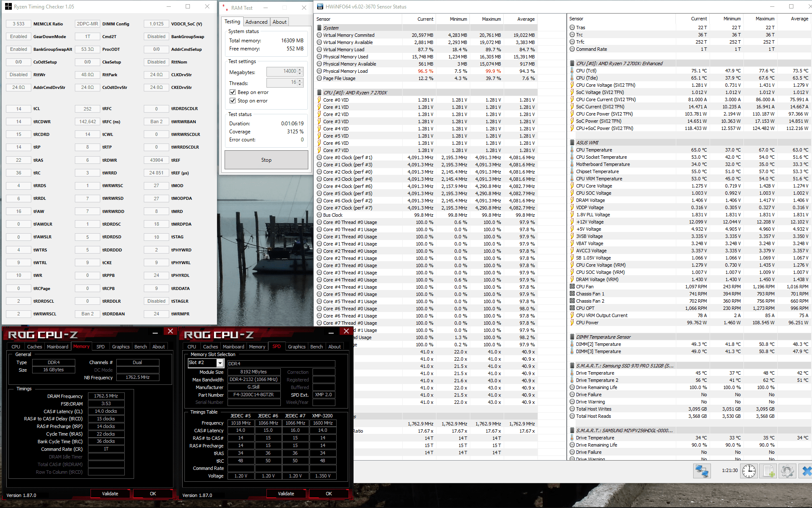
Task: Open the Slot #2 dropdown in CPU-Z SPD
Action: (220, 363)
